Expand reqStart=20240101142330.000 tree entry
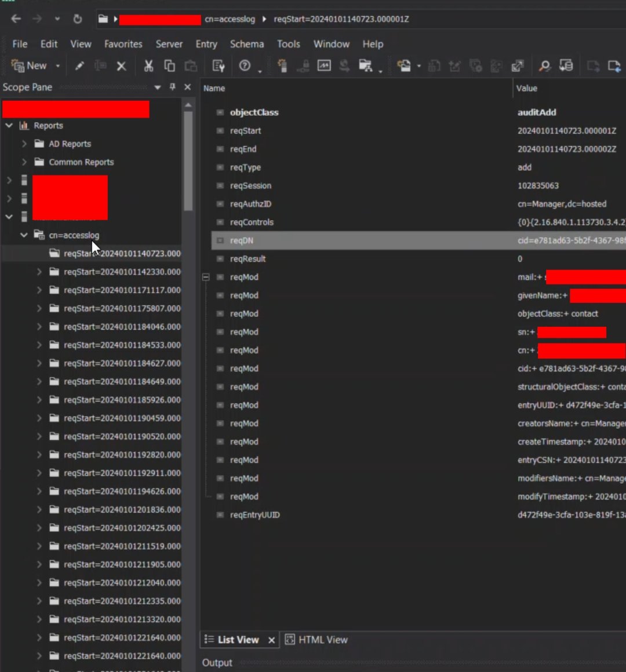 (x=39, y=272)
